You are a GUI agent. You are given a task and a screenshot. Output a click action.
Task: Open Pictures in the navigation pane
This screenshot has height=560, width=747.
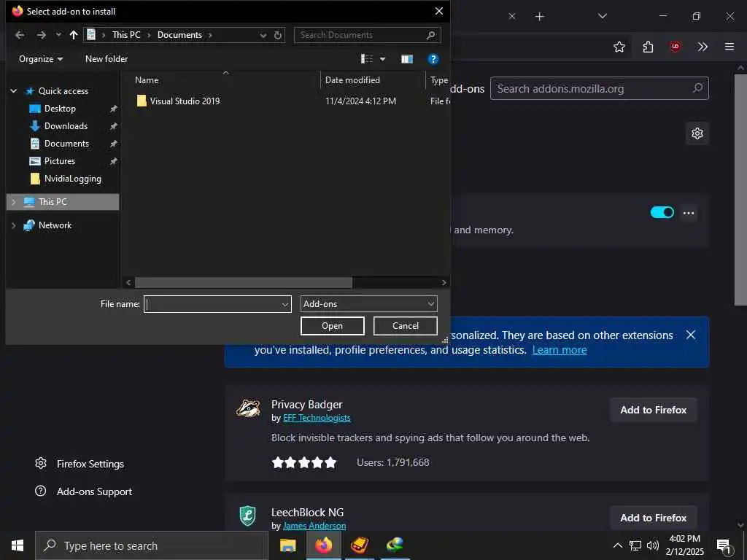click(x=60, y=161)
